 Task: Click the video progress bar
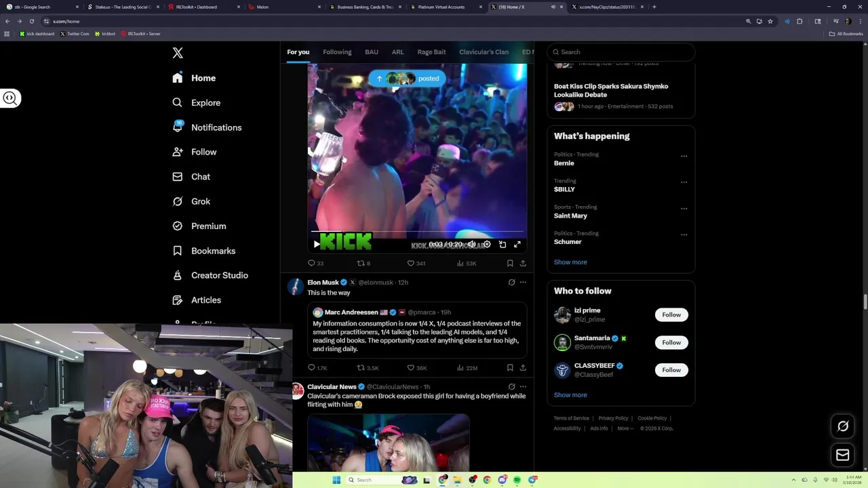click(417, 232)
